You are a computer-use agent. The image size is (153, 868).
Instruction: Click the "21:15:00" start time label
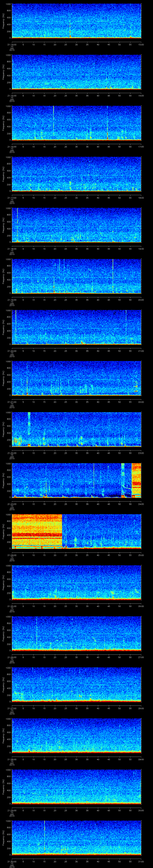click(x=12, y=96)
